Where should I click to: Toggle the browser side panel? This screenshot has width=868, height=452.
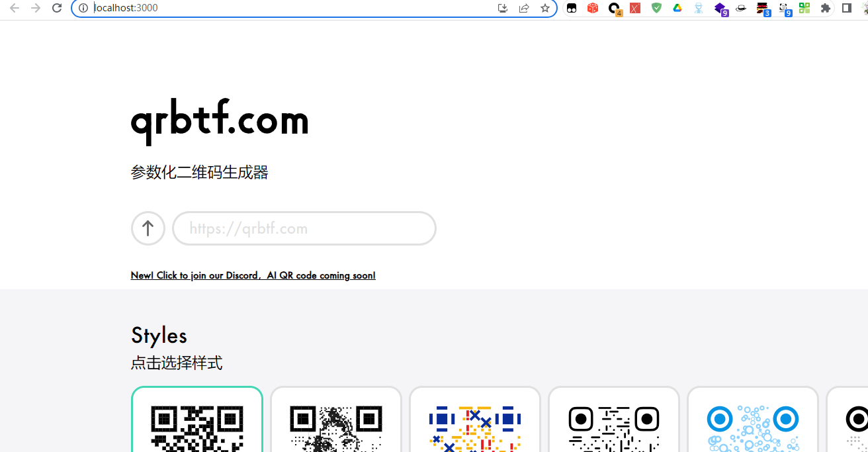pyautogui.click(x=847, y=8)
